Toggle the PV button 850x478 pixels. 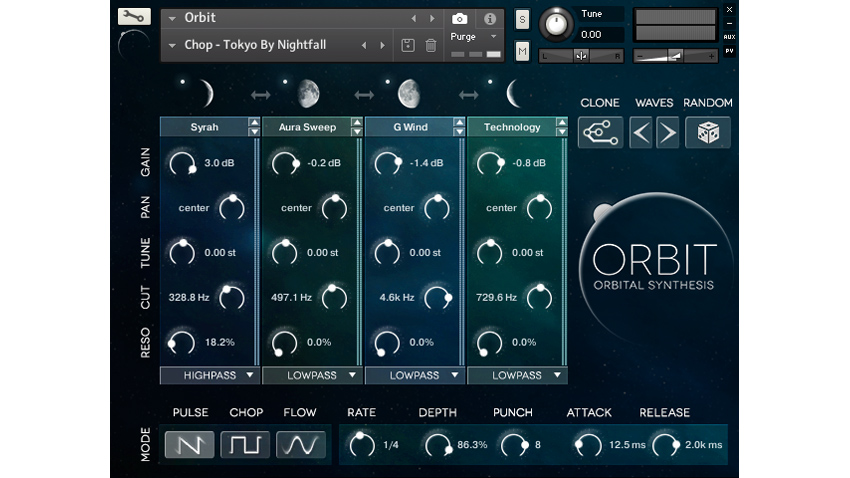click(x=729, y=51)
